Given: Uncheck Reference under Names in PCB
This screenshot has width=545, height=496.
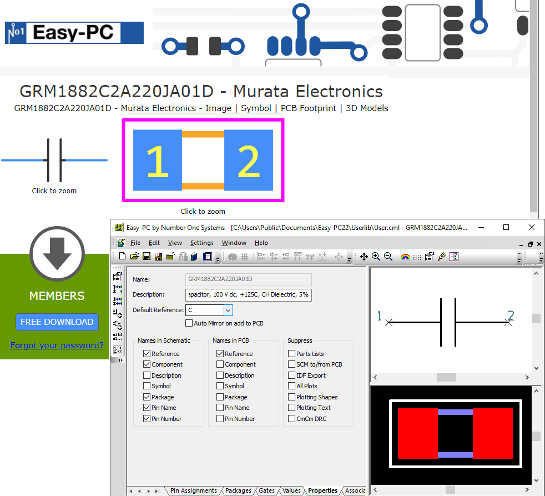Looking at the screenshot, I should (x=220, y=353).
